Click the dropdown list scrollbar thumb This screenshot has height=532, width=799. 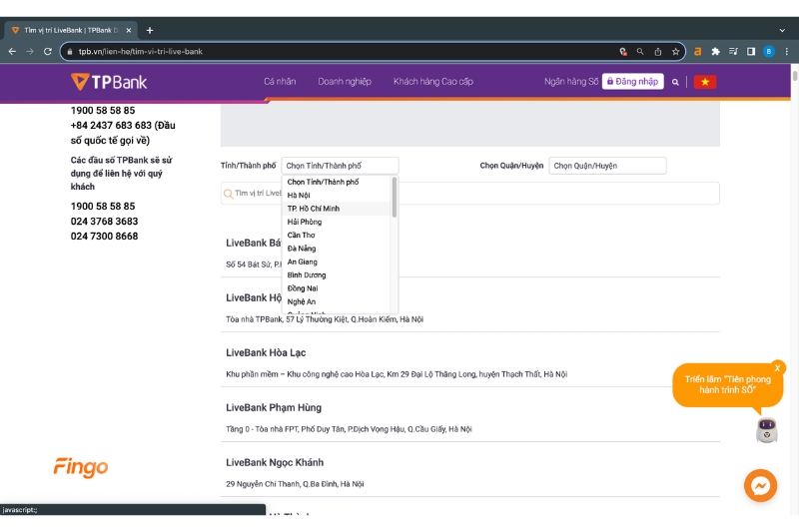pyautogui.click(x=394, y=197)
